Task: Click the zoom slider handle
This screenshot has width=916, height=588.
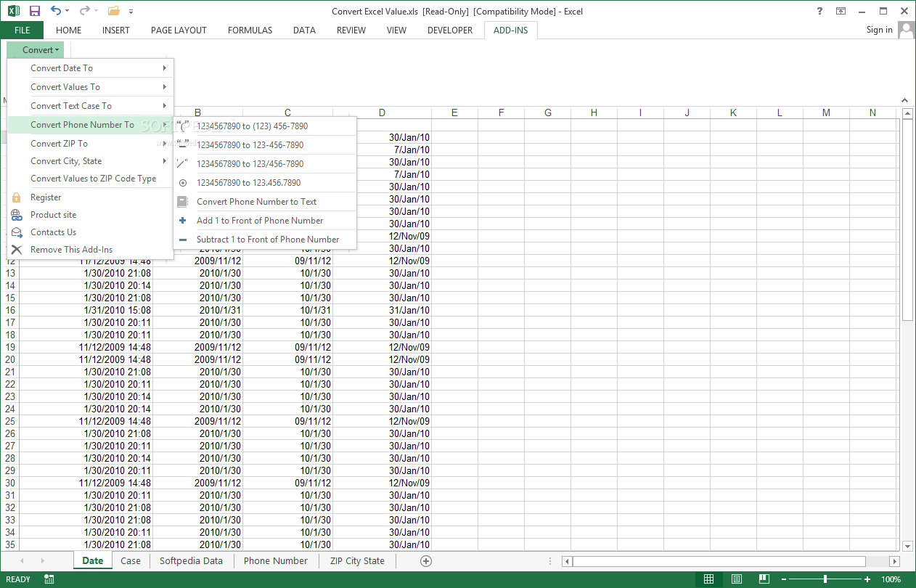Action: pyautogui.click(x=825, y=579)
